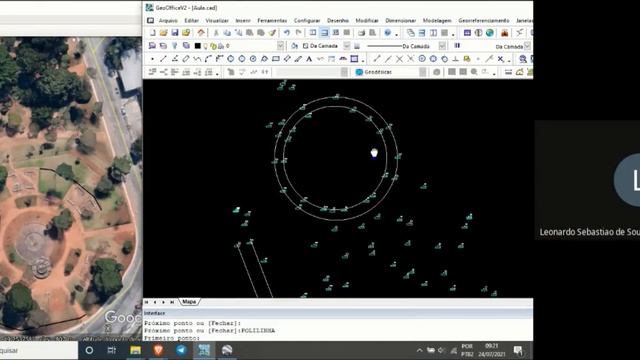Expand overflow arrow after the globe icon
This screenshot has width=640, height=360.
[396, 34]
